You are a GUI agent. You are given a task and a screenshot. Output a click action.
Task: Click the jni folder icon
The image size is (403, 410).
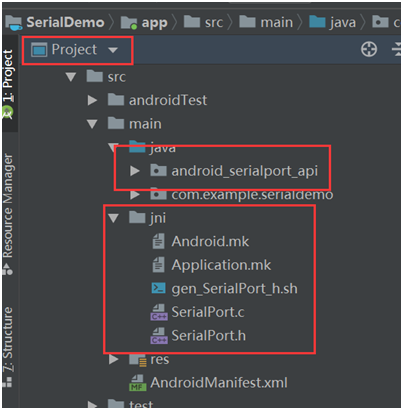pyautogui.click(x=137, y=217)
